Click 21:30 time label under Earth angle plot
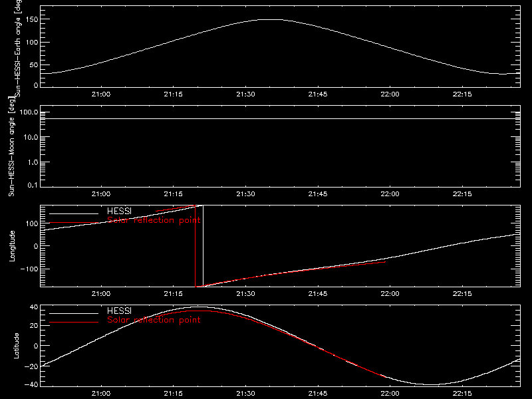The image size is (532, 399). (x=245, y=94)
